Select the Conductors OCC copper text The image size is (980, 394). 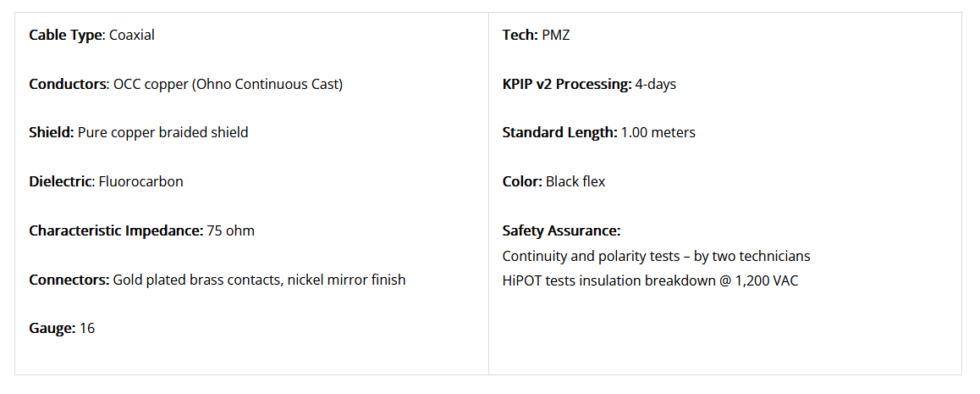click(185, 84)
